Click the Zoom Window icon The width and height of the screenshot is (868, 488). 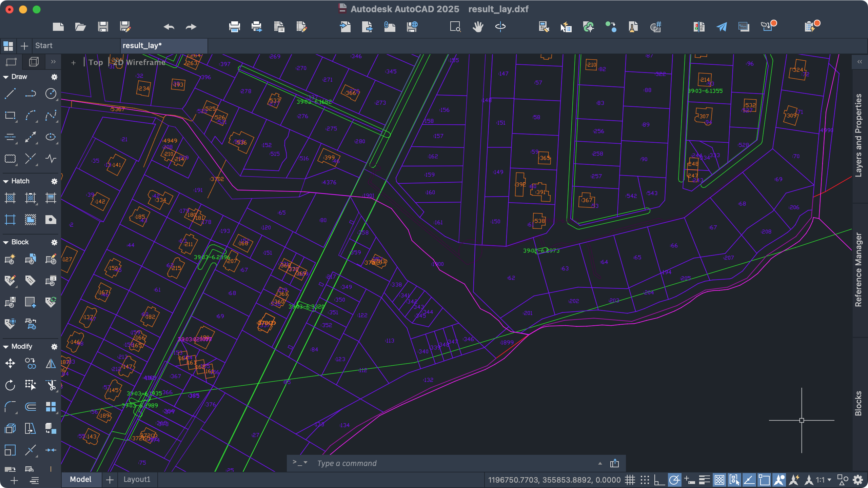(x=455, y=27)
